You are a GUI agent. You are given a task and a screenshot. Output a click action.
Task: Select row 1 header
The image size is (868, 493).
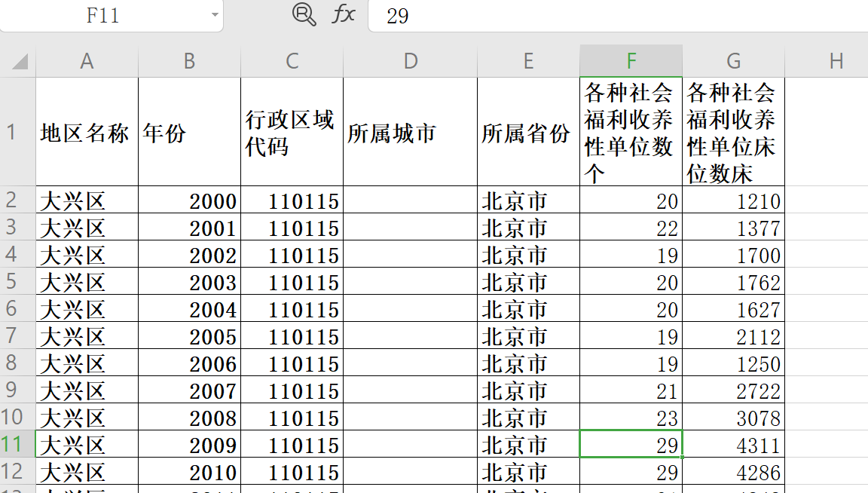[x=18, y=132]
